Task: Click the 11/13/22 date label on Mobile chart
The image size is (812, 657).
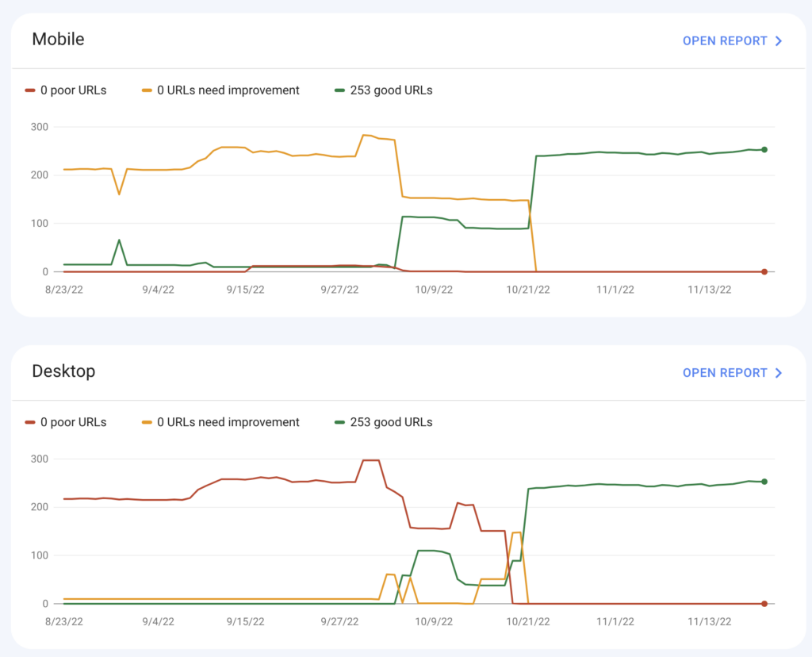Action: 710,290
